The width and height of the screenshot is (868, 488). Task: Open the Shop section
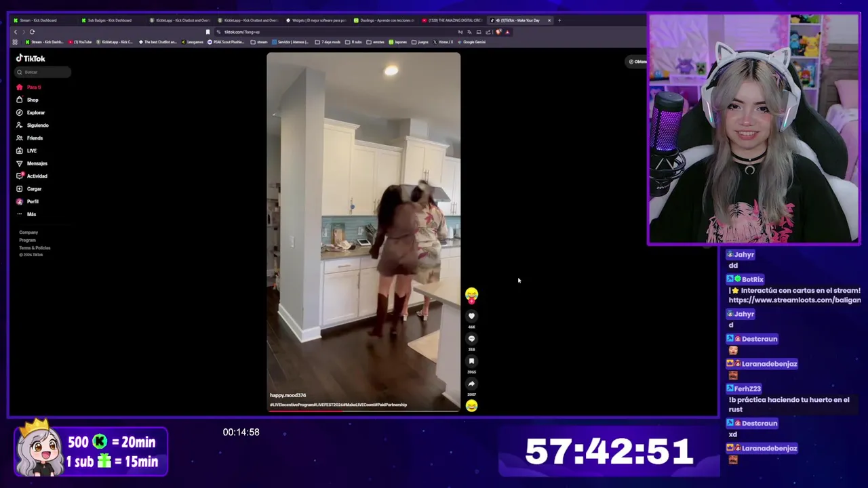(28, 100)
